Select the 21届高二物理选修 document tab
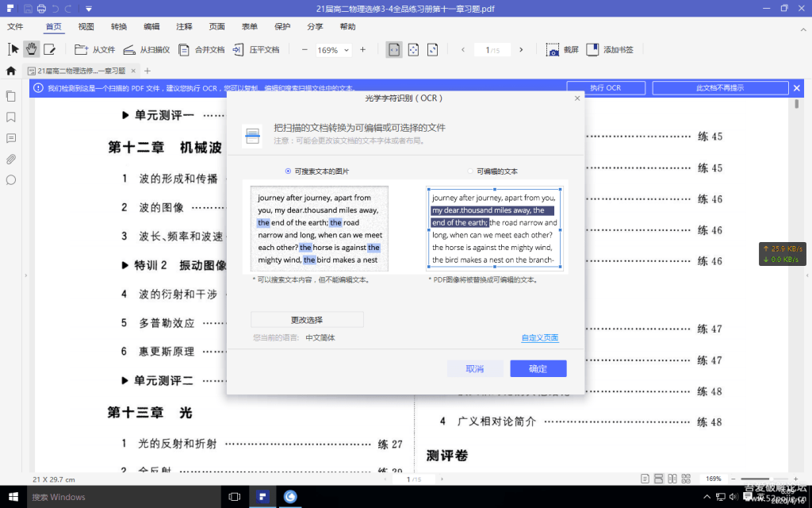Screen dimensions: 812x508 [82, 71]
